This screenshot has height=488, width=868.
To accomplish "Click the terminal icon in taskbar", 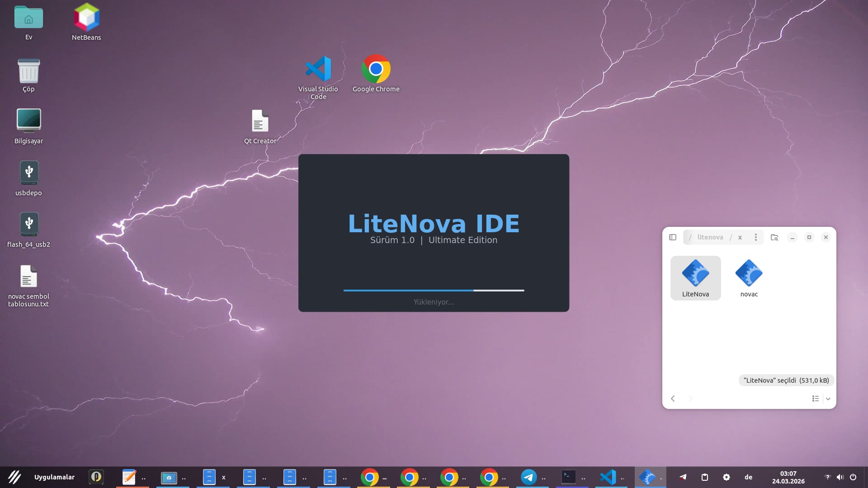I will [x=568, y=477].
